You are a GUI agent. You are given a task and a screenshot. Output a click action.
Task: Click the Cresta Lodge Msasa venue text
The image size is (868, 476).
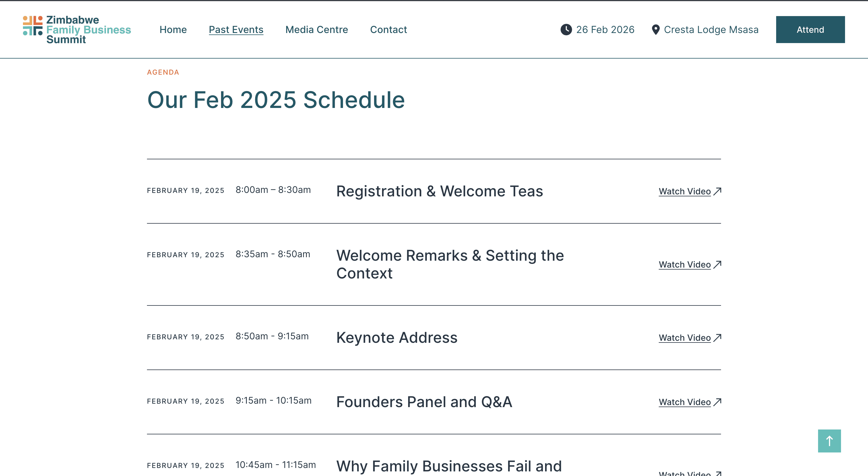[x=711, y=30]
